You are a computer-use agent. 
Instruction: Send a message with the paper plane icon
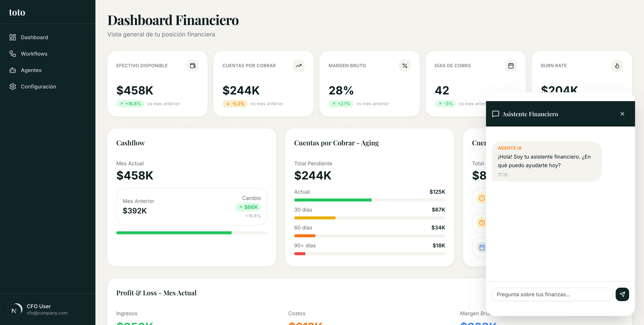(x=622, y=294)
